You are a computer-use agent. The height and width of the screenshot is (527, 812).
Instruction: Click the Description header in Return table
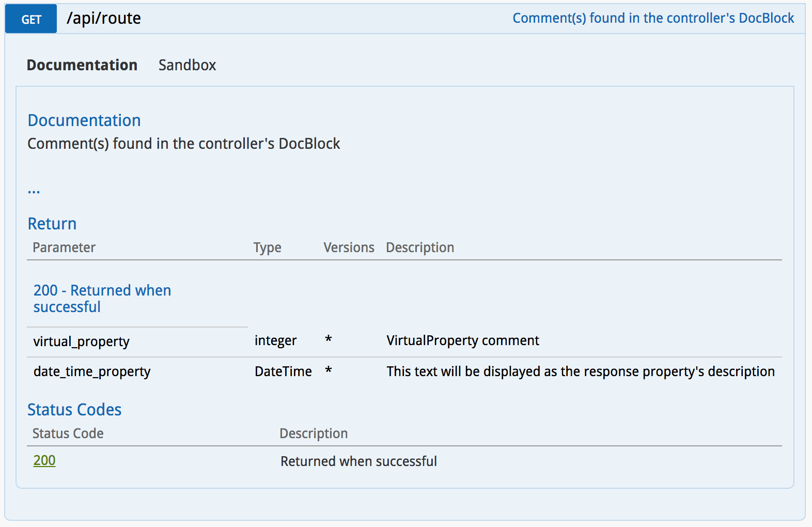pyautogui.click(x=420, y=247)
